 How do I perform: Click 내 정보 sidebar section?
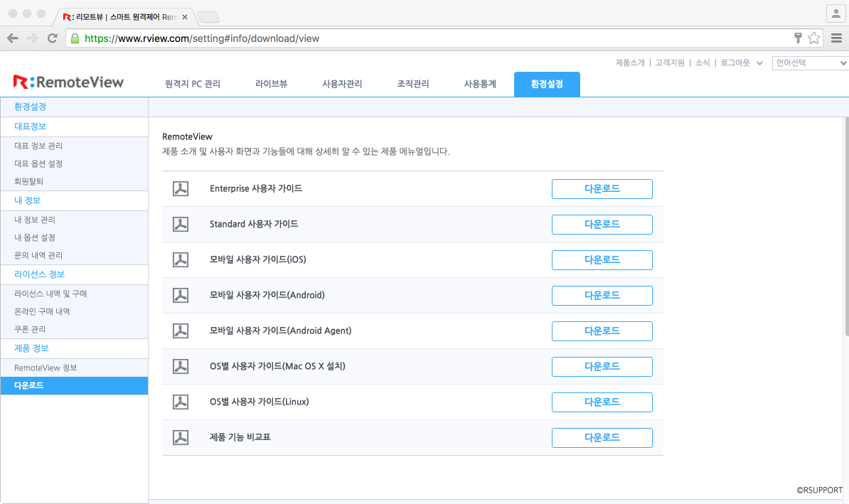click(74, 200)
